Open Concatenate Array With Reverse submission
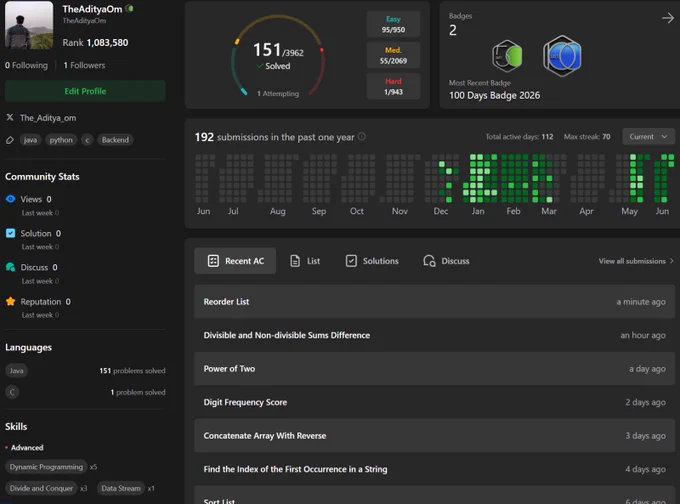 434,435
